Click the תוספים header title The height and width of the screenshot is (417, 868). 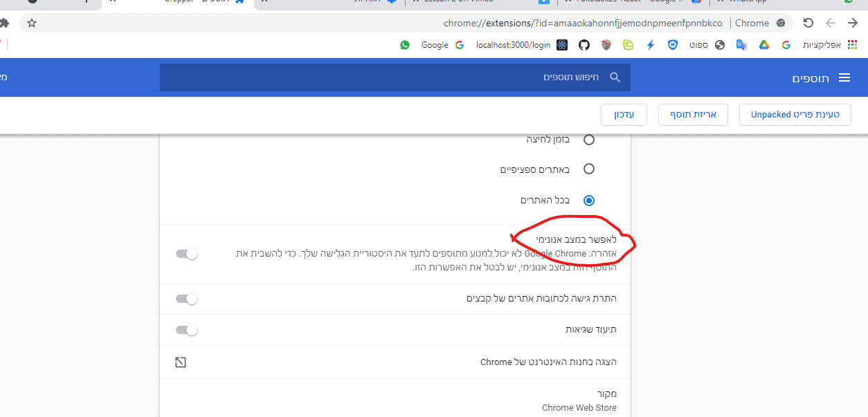coord(811,78)
